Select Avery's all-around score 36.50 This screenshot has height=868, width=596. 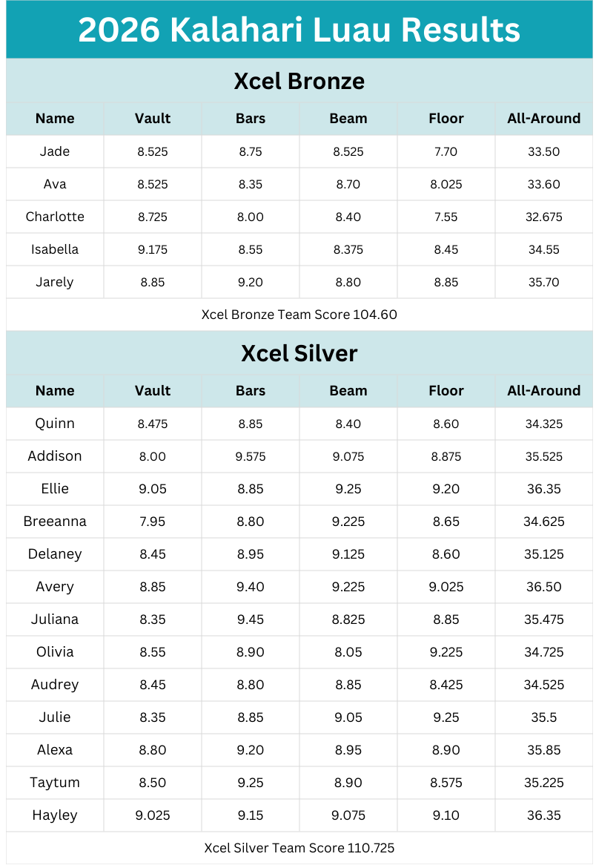coord(543,587)
